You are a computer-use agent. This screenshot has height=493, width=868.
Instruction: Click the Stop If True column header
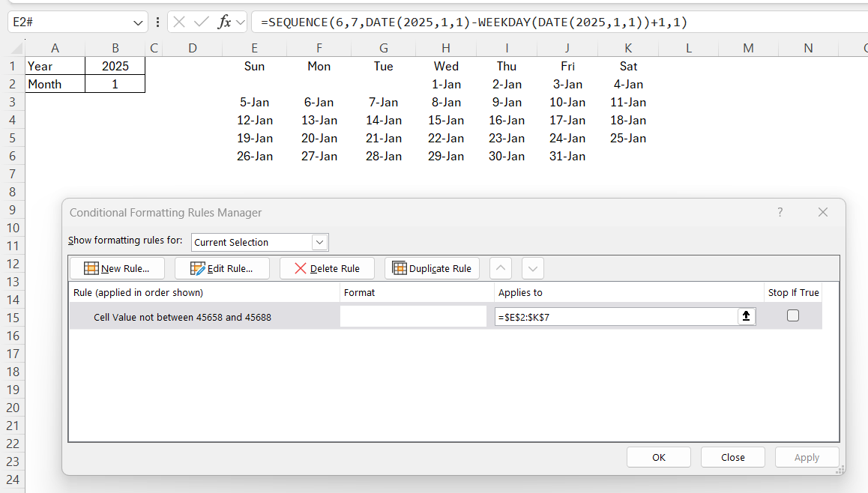coord(793,292)
